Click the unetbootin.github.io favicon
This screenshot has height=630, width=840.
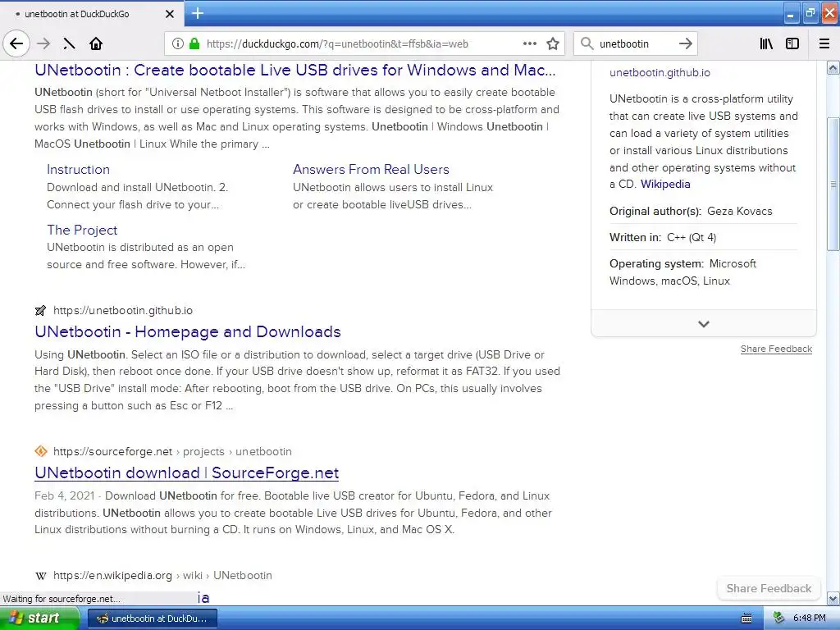click(x=40, y=311)
